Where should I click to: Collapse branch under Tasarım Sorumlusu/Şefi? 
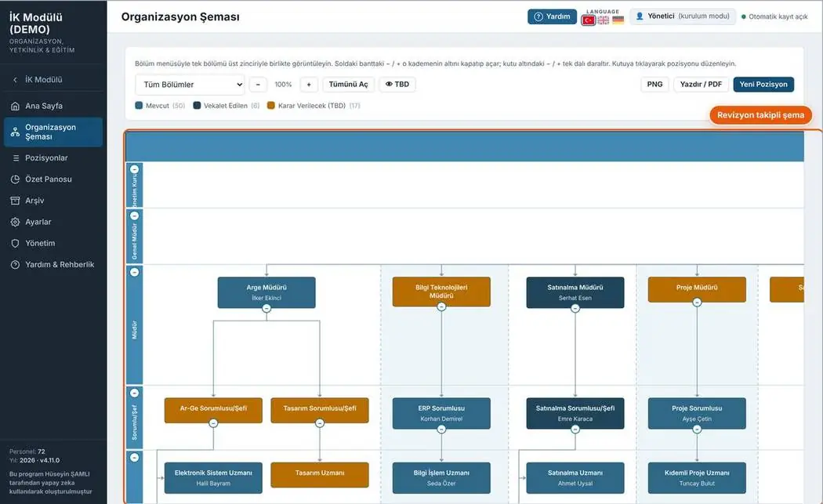[x=320, y=423]
